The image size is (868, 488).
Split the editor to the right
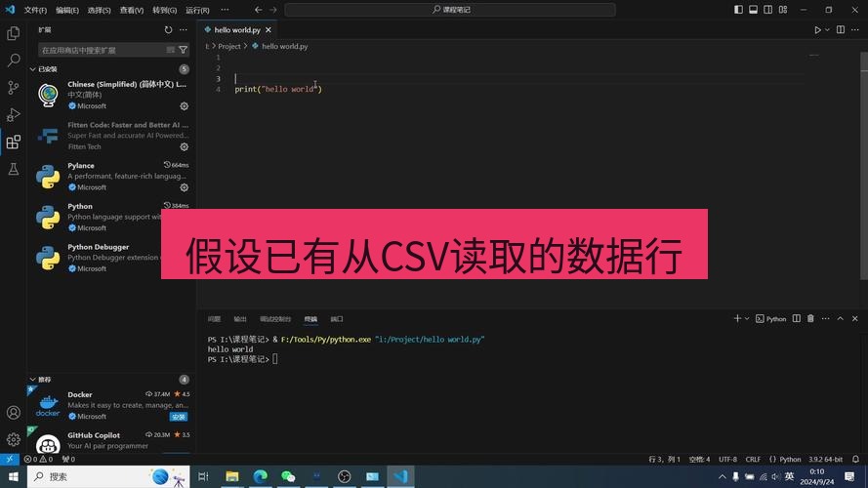(841, 30)
